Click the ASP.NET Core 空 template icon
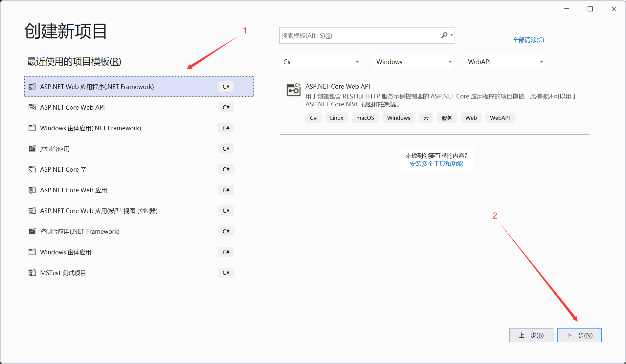The width and height of the screenshot is (626, 364). 32,169
